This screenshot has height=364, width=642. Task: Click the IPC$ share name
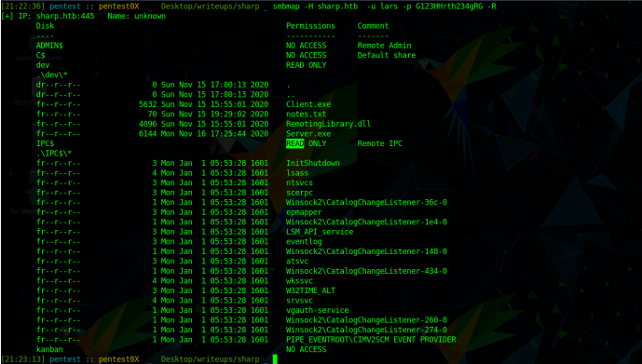point(45,143)
